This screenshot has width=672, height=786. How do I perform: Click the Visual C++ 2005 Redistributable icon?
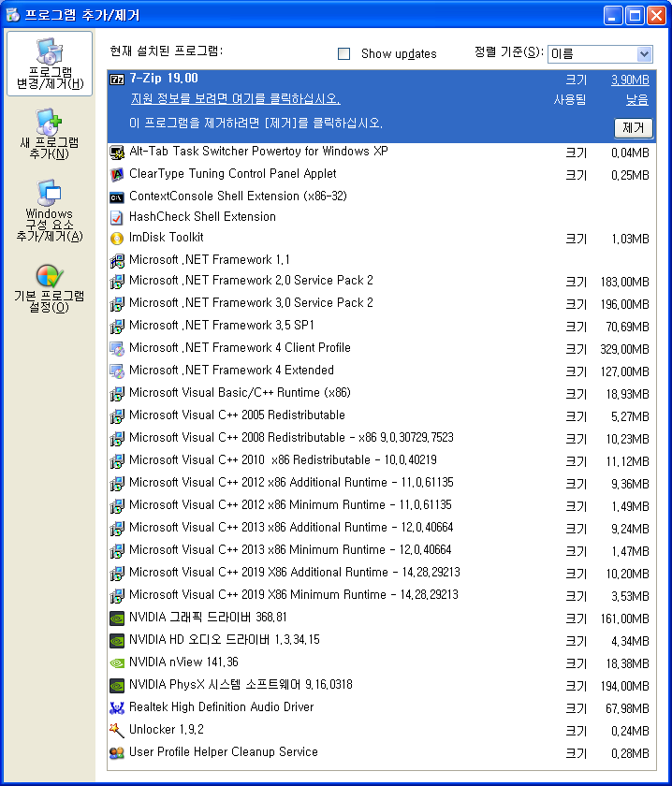click(x=117, y=416)
